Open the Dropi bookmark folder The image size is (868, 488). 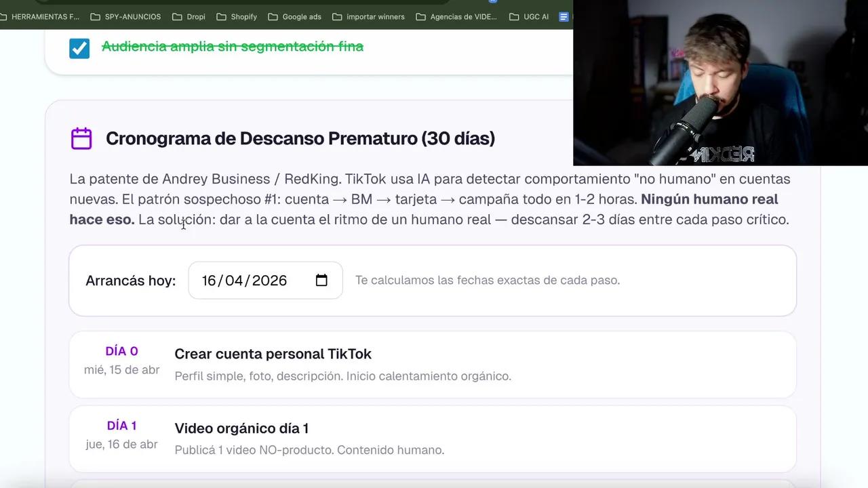coord(189,16)
